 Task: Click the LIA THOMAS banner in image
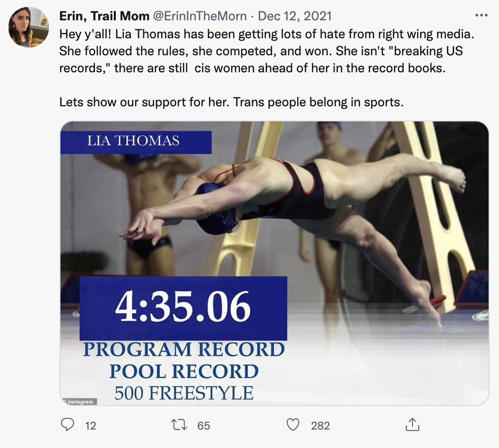(x=135, y=141)
